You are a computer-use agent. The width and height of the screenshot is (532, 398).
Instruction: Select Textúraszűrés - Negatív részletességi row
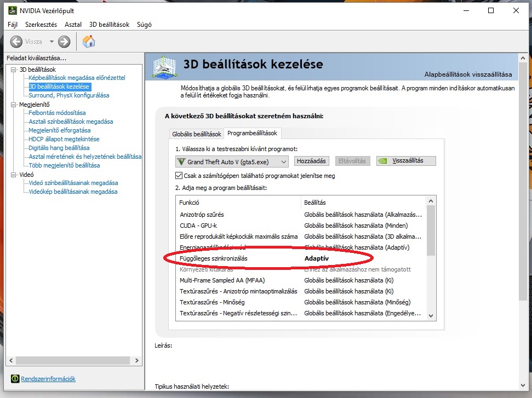[x=301, y=313]
